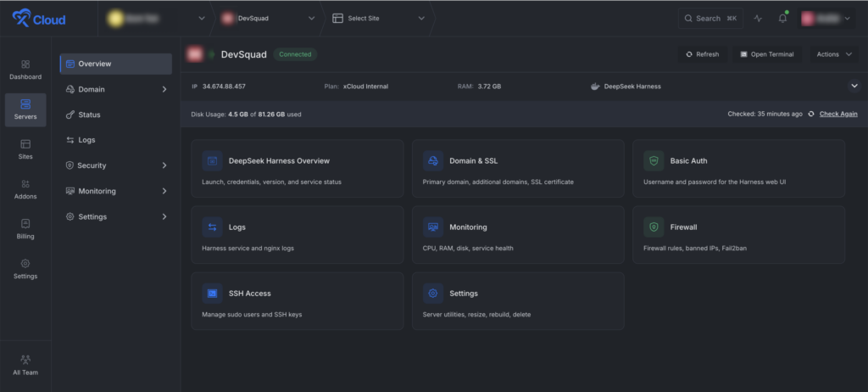The image size is (868, 392).
Task: Click the Disk Usage text
Action: [247, 115]
